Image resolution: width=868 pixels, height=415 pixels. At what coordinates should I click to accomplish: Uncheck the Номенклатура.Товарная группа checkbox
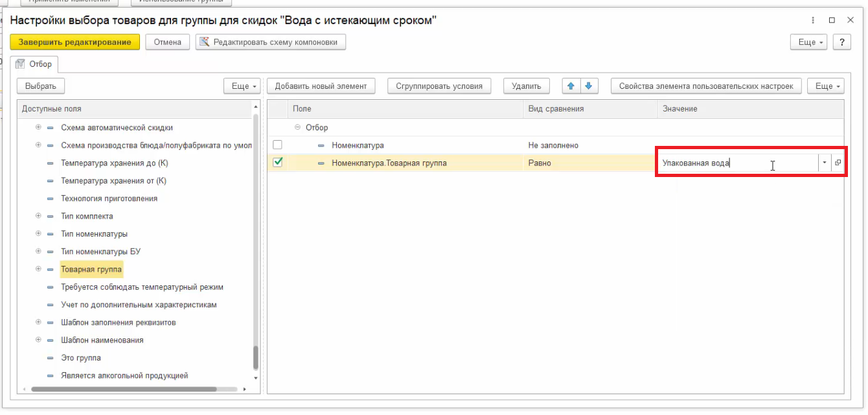pyautogui.click(x=278, y=163)
